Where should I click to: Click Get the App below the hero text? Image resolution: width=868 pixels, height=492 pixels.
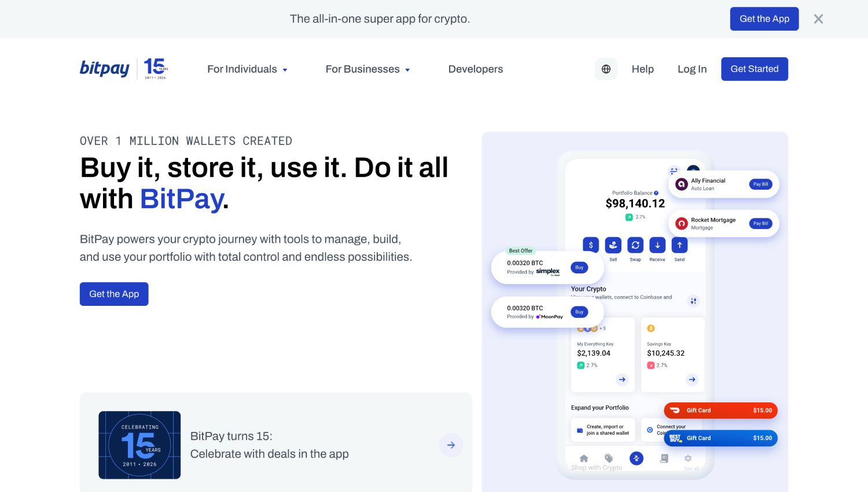coord(114,294)
